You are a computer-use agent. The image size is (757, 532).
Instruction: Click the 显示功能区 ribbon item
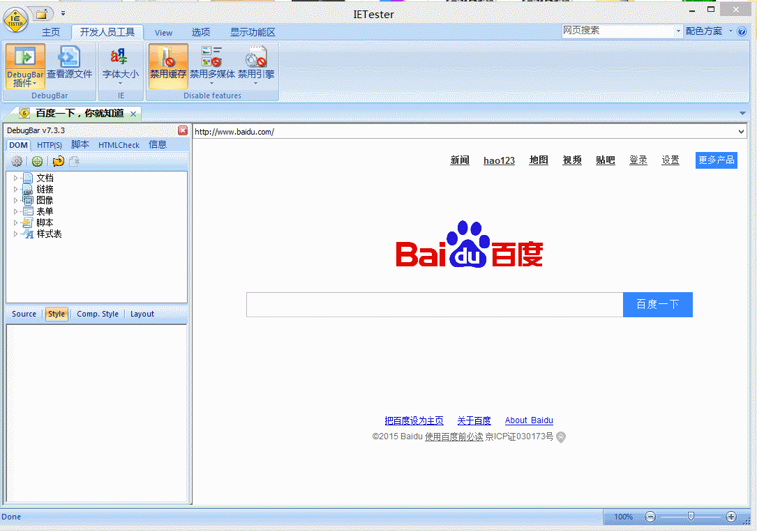click(x=253, y=32)
